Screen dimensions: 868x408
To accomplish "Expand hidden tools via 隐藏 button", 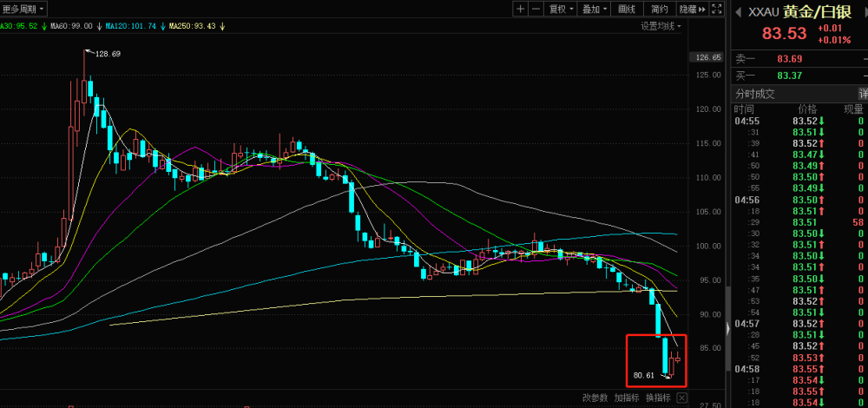I will [x=693, y=9].
